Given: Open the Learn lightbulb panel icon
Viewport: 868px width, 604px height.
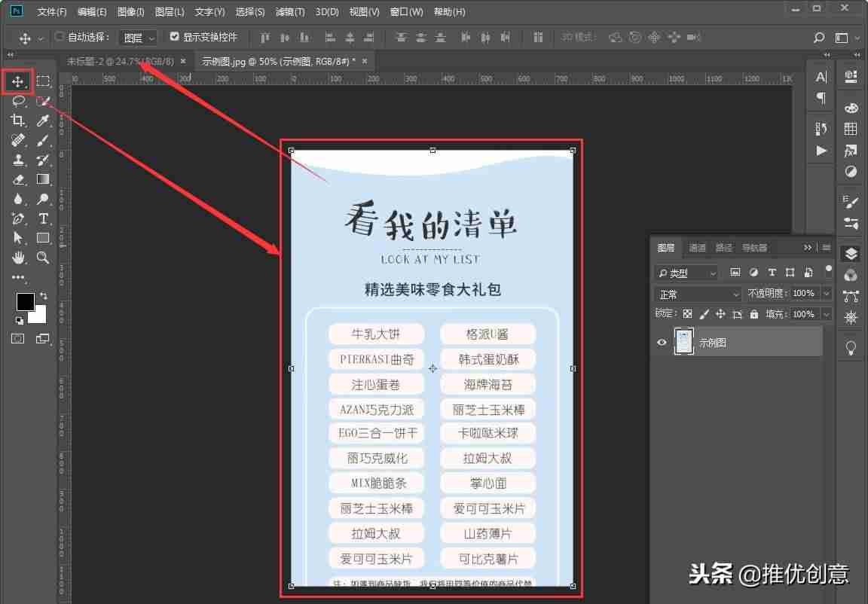Looking at the screenshot, I should pos(851,347).
